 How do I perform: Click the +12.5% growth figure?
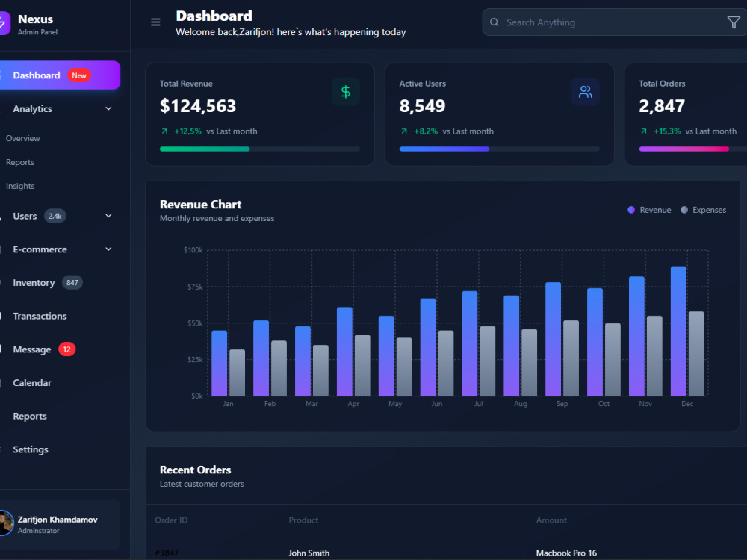[187, 131]
